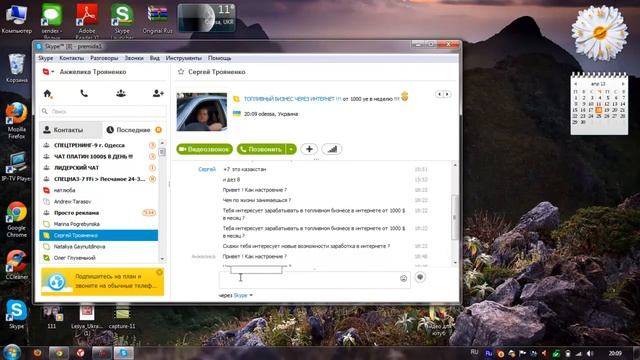640x360 pixels.
Task: Open the Skype menu
Action: tap(46, 58)
